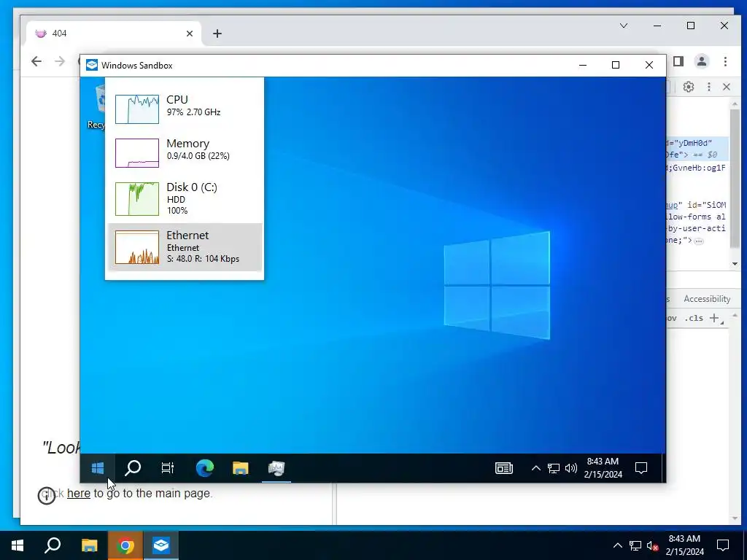The height and width of the screenshot is (560, 747).
Task: Show hidden tray icons in Sandbox taskbar
Action: [x=536, y=468]
